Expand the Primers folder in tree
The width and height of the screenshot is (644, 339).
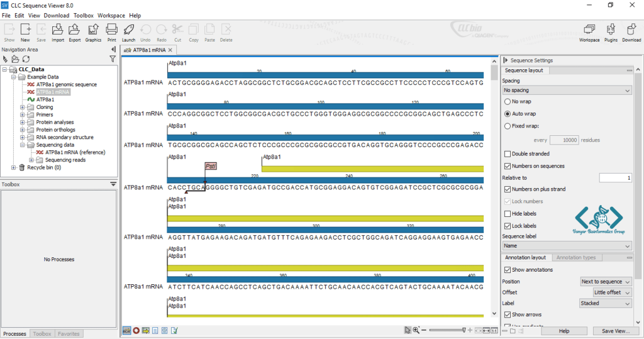coord(23,114)
